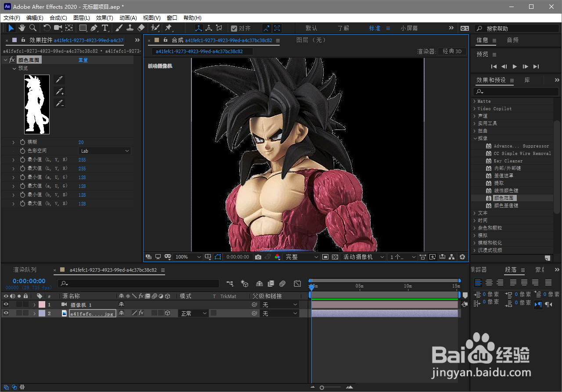Hide the a41fefc jpg layer
Viewport: 562px width, 392px height.
tap(6, 313)
